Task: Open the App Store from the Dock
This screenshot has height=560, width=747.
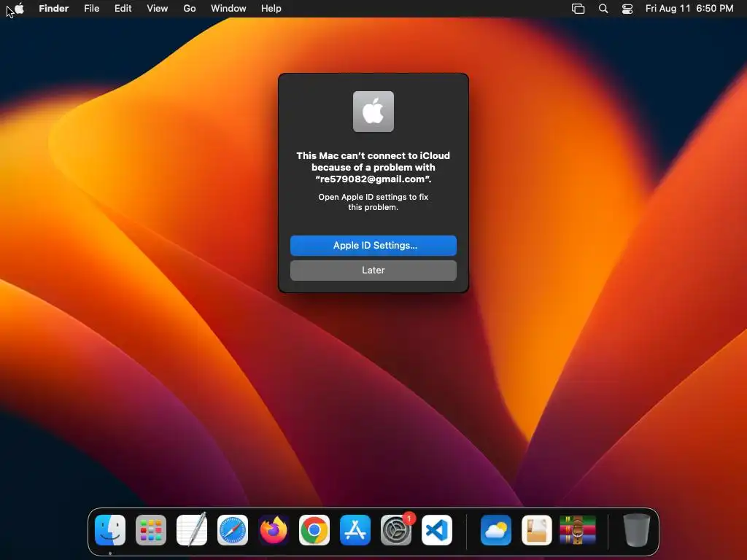Action: click(x=355, y=530)
